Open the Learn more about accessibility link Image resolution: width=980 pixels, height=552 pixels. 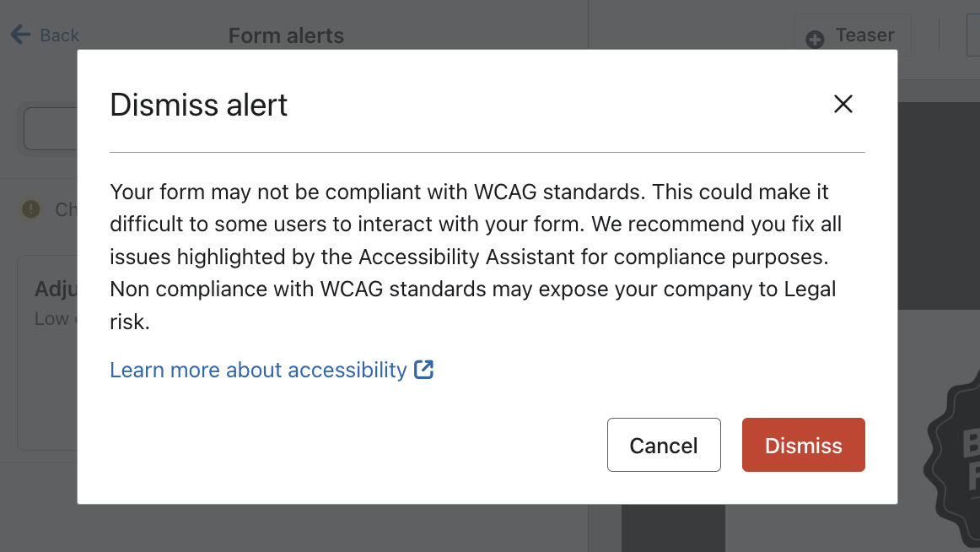257,370
